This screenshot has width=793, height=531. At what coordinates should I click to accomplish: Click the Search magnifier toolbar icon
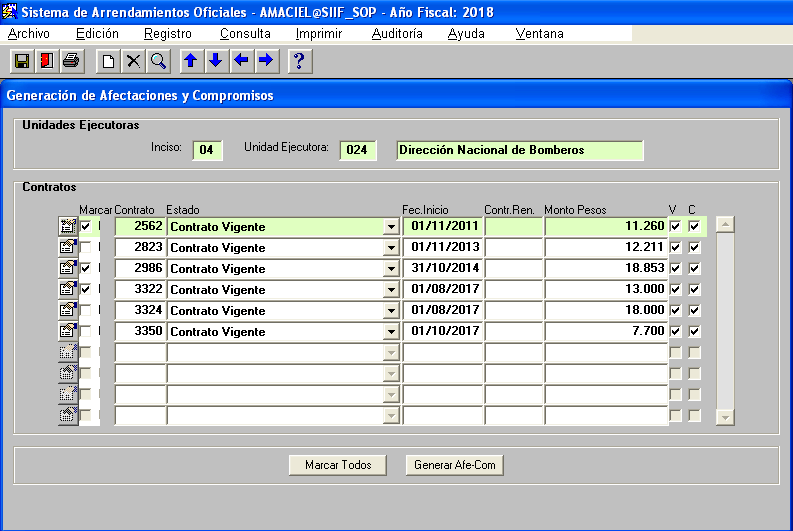(158, 61)
